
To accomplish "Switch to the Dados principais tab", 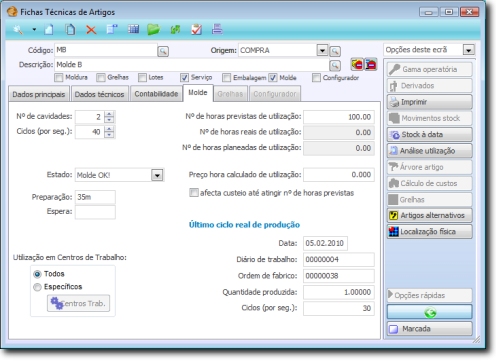I will coord(39,94).
